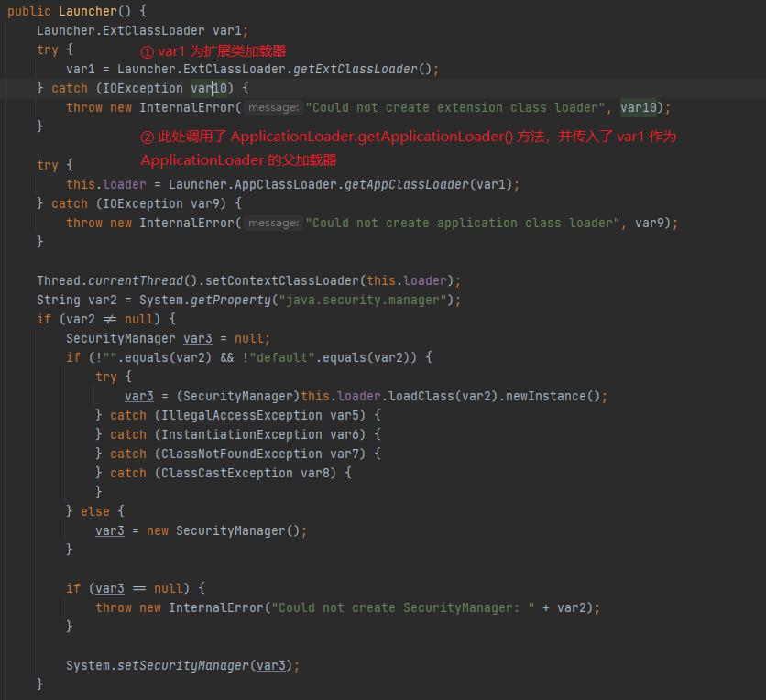Click newInstance() call
This screenshot has width=766, height=700.
[553, 396]
